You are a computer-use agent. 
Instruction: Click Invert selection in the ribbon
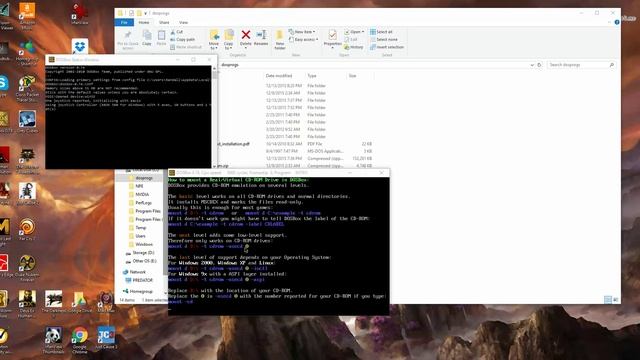pyautogui.click(x=387, y=47)
